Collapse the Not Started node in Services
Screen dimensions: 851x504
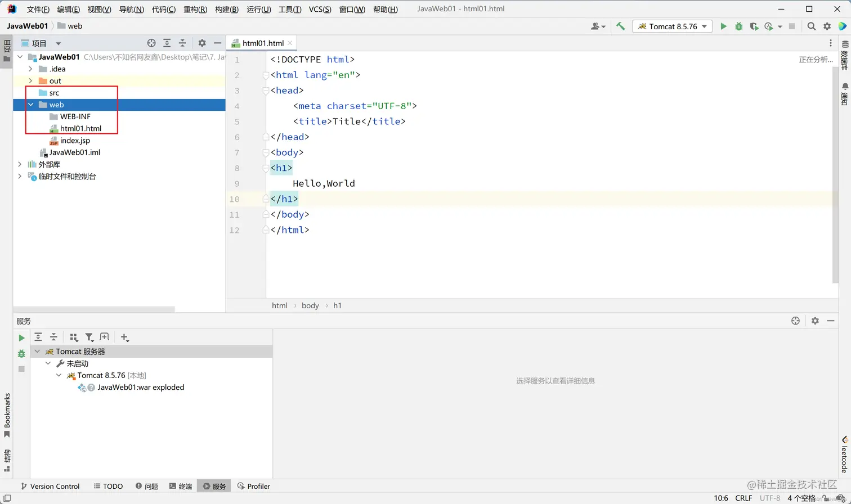click(48, 363)
